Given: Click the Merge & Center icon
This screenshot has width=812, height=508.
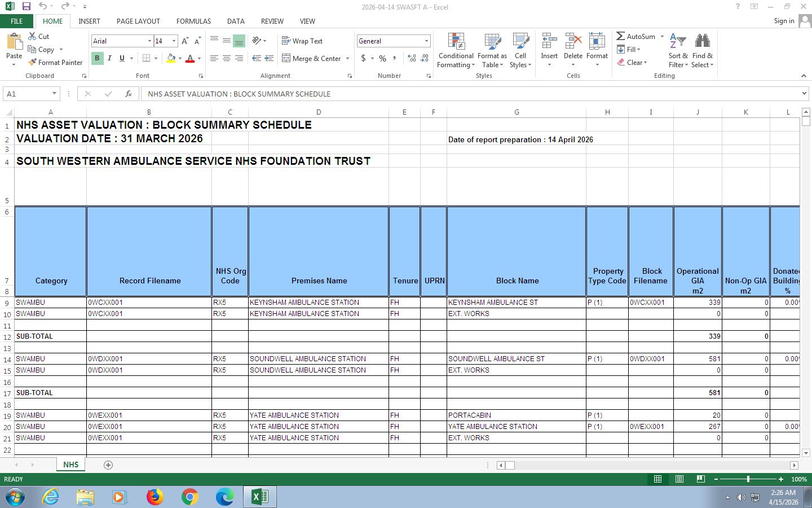Looking at the screenshot, I should click(x=286, y=58).
